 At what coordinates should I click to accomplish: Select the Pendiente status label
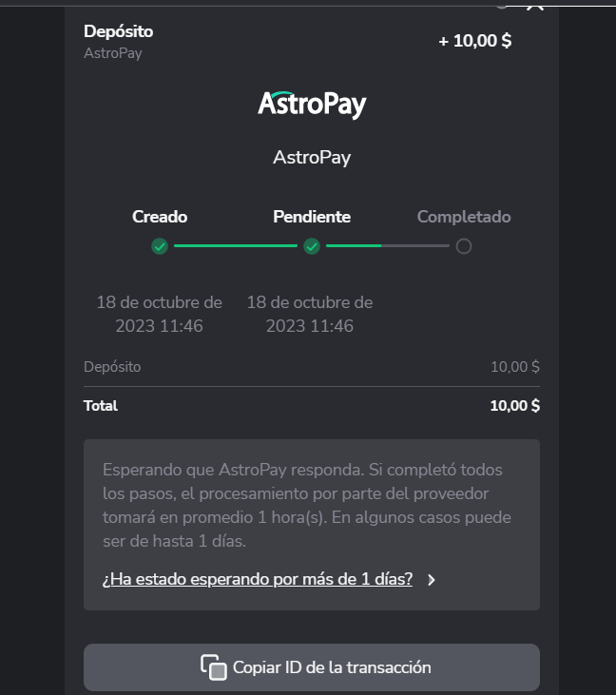tap(312, 217)
